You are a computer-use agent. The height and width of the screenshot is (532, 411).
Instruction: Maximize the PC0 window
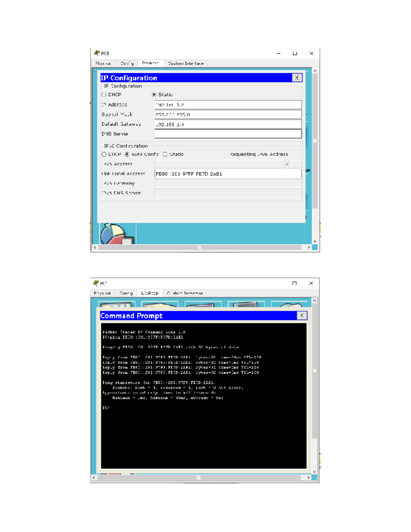295,53
